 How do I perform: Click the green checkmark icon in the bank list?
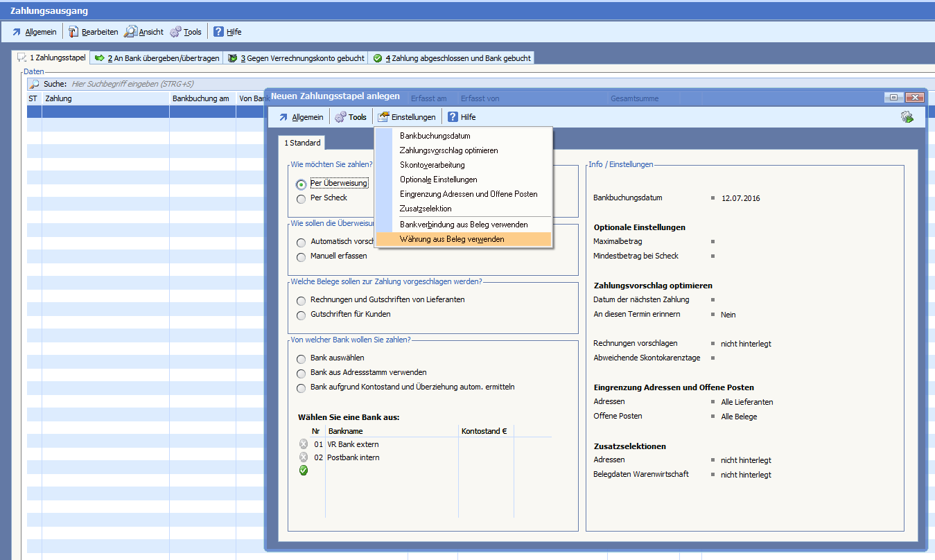coord(303,471)
